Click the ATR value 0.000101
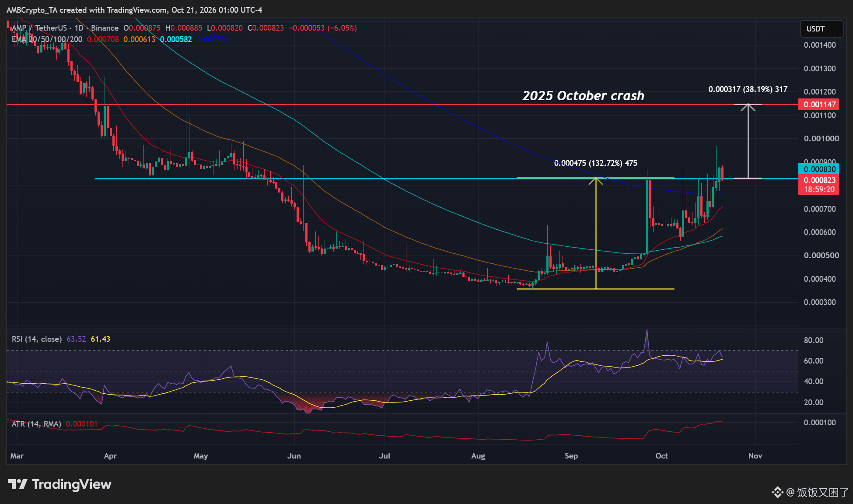The image size is (853, 504). (x=82, y=424)
